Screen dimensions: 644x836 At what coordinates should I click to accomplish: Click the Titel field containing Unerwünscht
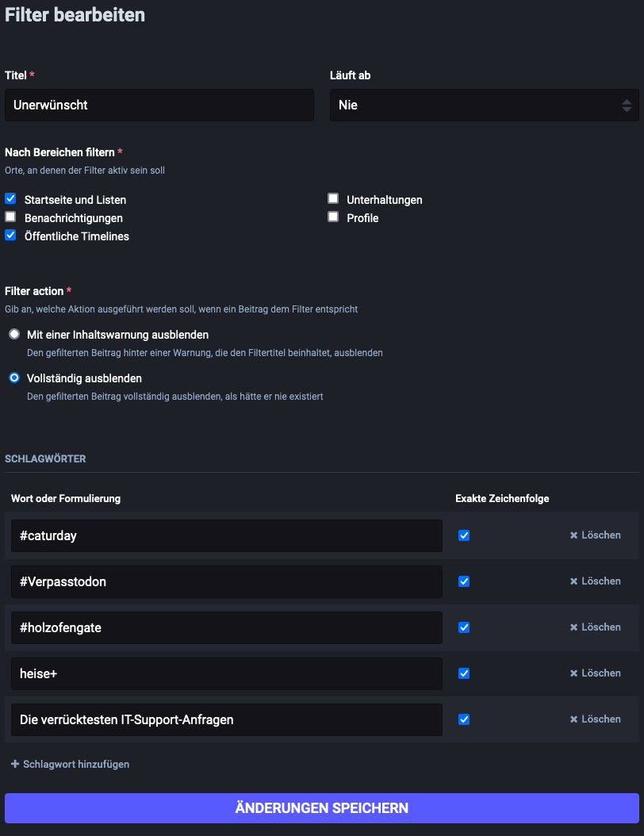(159, 105)
